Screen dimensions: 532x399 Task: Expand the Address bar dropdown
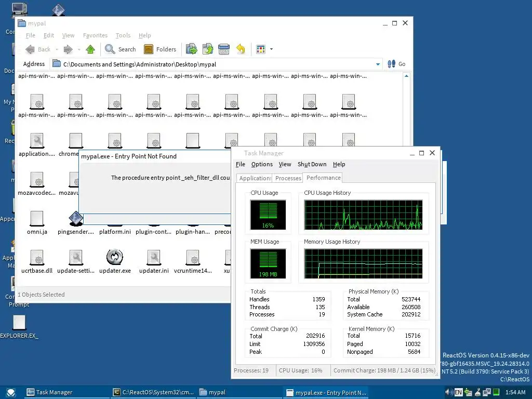point(378,64)
